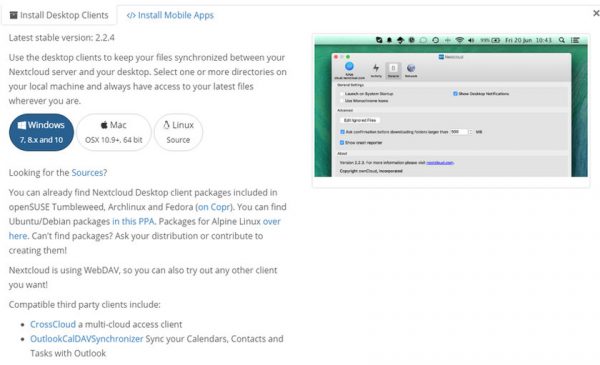This screenshot has height=365, width=600.
Task: Click the red close dot of the preview window
Action: coord(336,57)
